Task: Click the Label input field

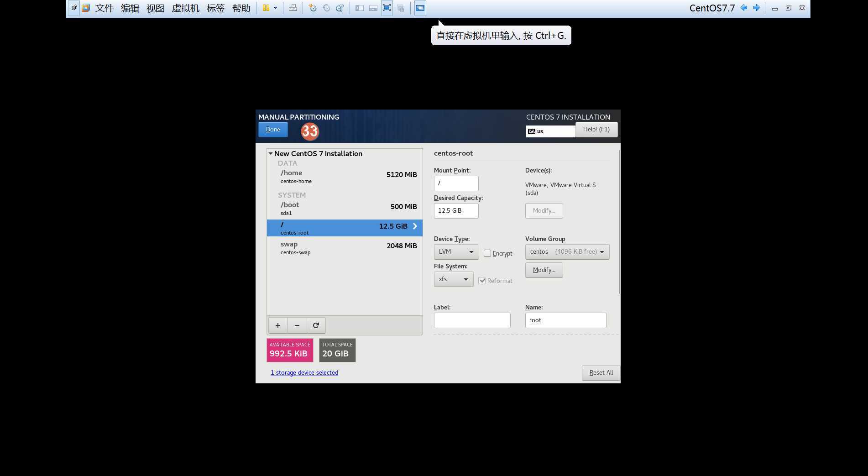Action: click(472, 320)
